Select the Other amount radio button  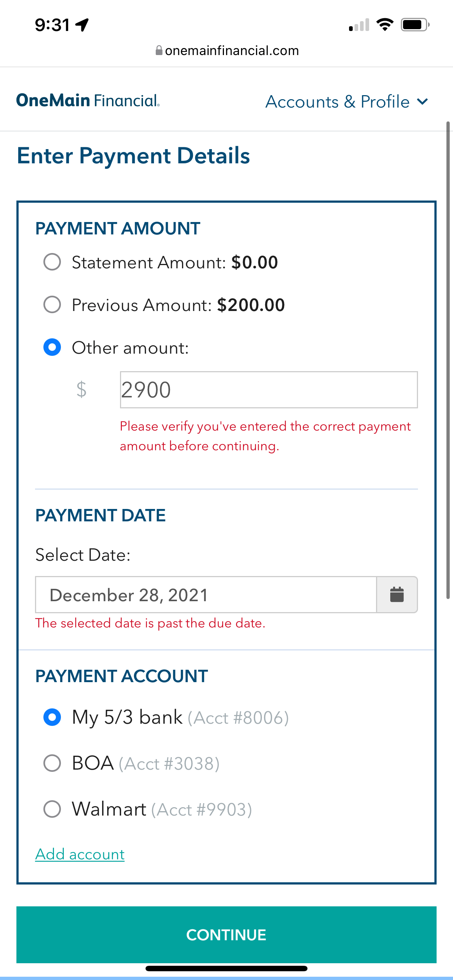(x=52, y=347)
